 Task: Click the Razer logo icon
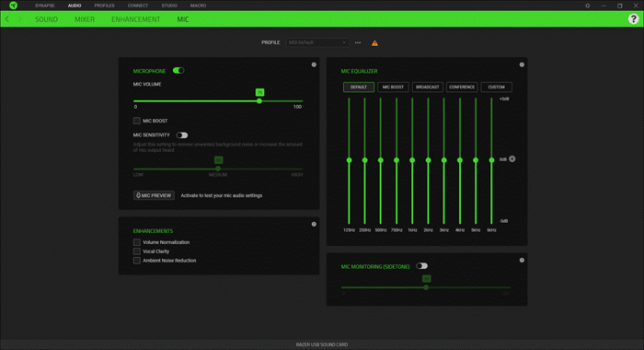[x=14, y=6]
